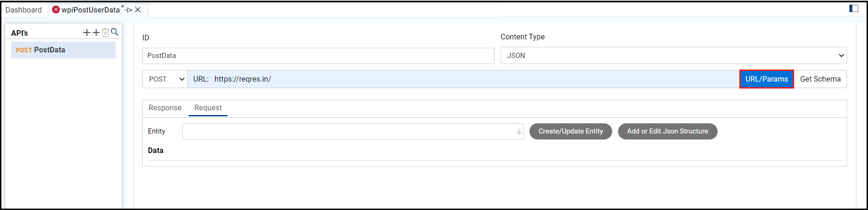The image size is (868, 210).
Task: Open the Entity combo box
Action: click(348, 132)
